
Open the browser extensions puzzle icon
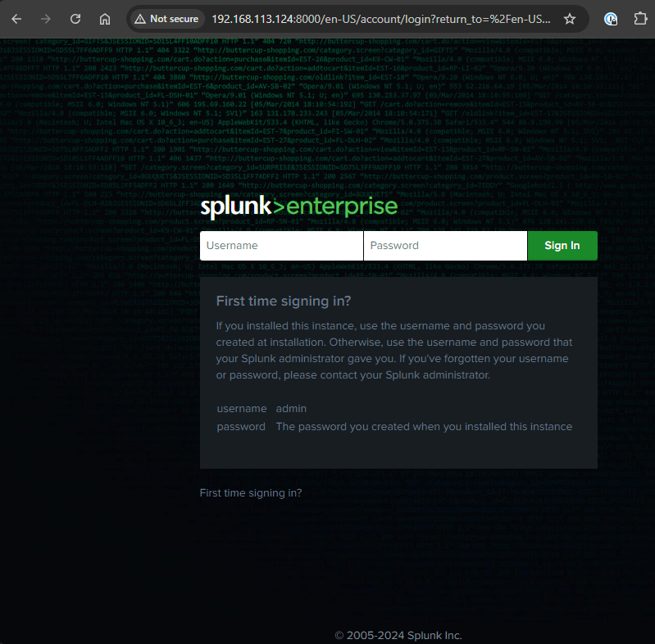[640, 19]
